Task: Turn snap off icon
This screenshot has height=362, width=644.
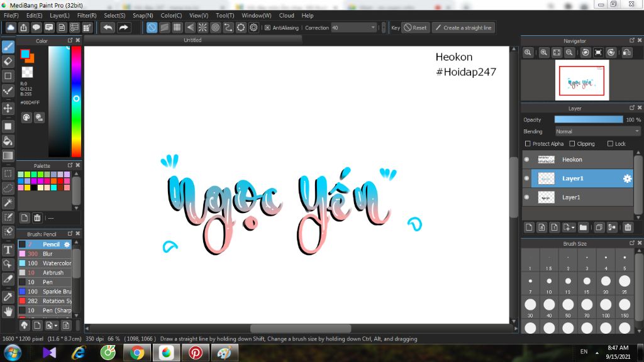Action: pos(152,28)
